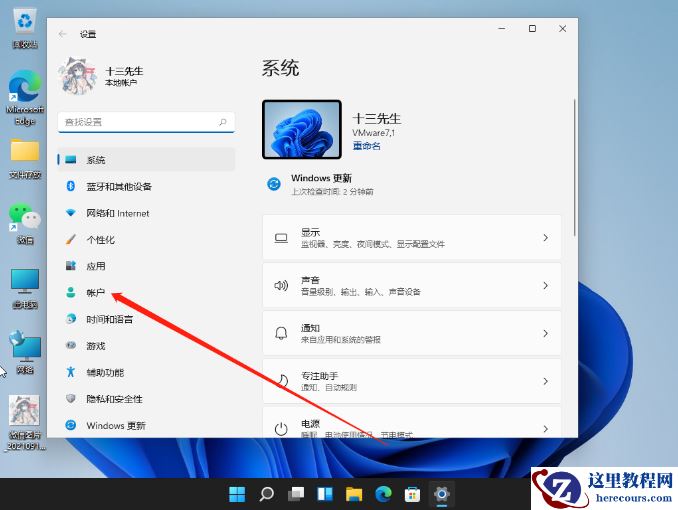Open 蓝牙和其他设备 settings

pos(146,186)
